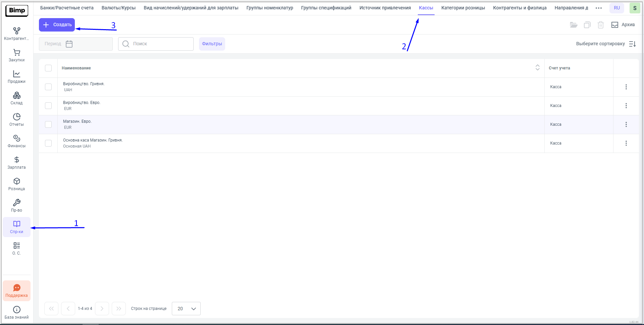Switch to Категории розницы tab

pyautogui.click(x=463, y=8)
